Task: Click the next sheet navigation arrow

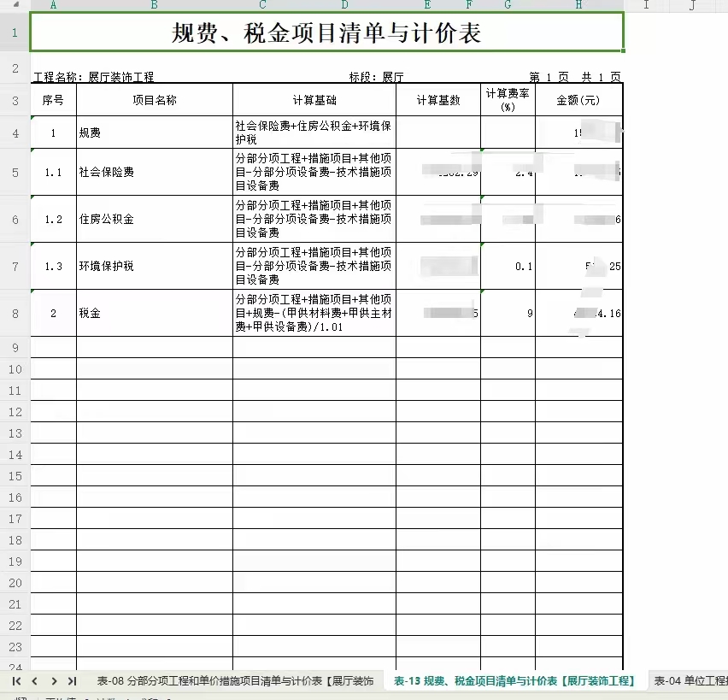Action: point(54,681)
